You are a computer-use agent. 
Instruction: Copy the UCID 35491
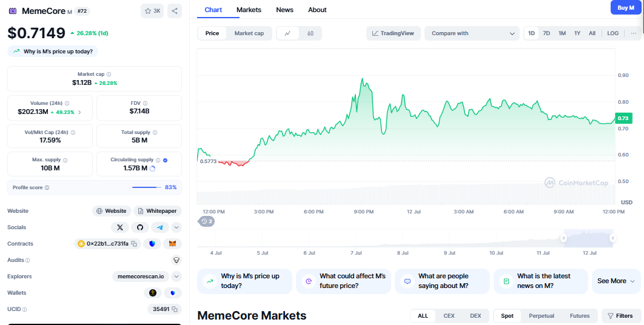coord(175,309)
